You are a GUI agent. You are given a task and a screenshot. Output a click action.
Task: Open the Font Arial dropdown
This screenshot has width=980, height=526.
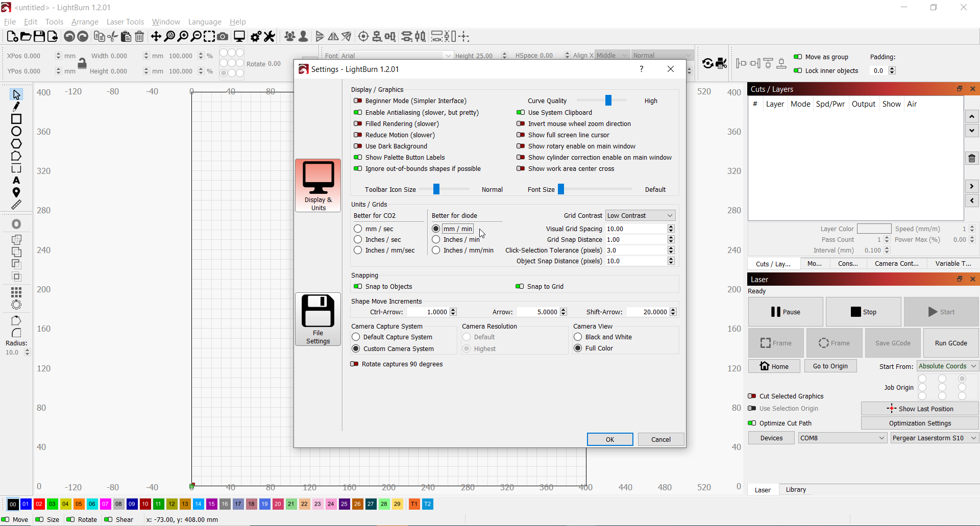click(396, 55)
